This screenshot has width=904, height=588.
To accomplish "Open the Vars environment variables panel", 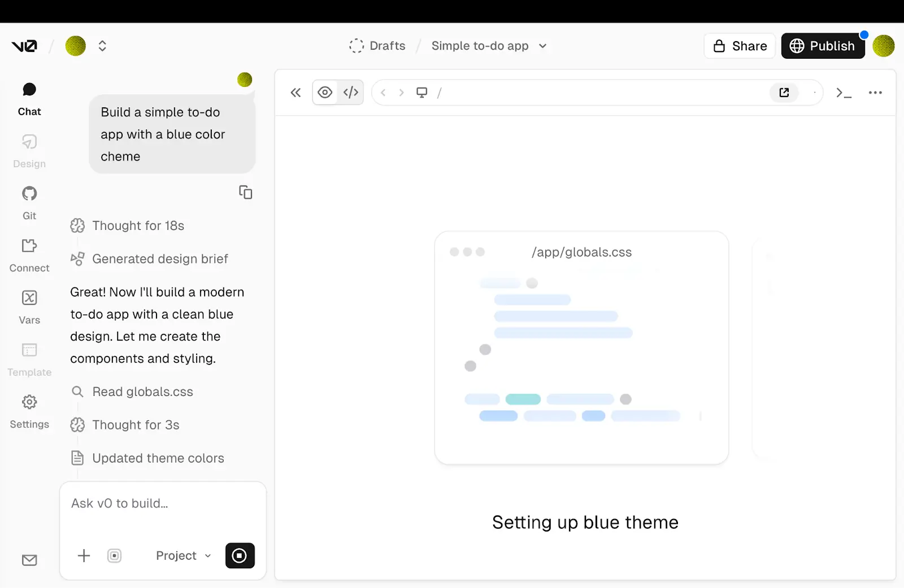I will click(29, 305).
